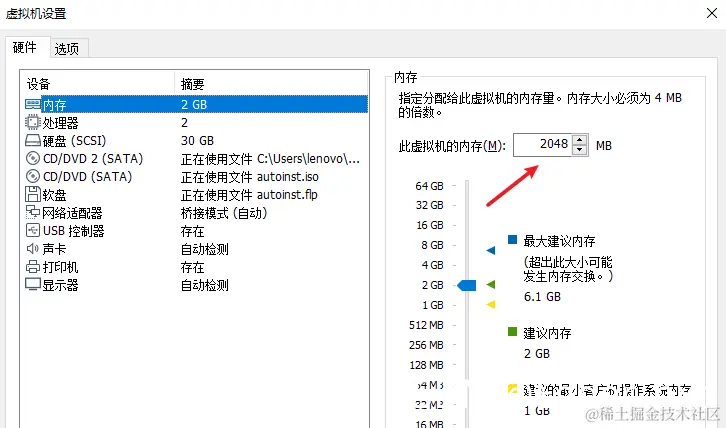Click the 2 GB memory summary value
Image resolution: width=726 pixels, height=428 pixels.
click(x=194, y=105)
